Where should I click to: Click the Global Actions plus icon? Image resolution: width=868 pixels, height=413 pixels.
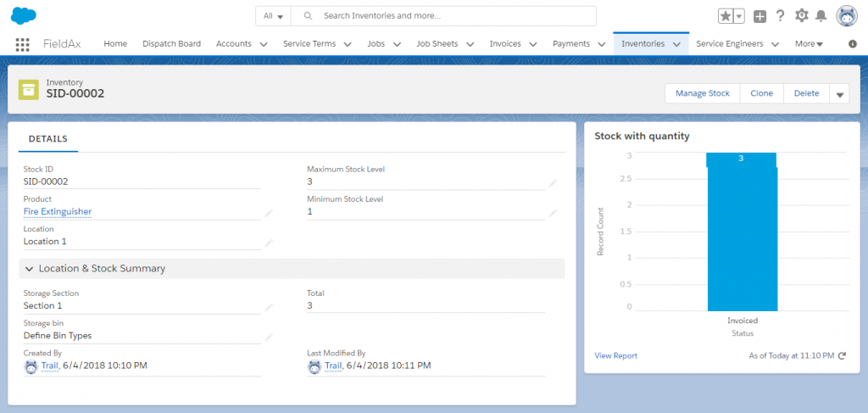click(x=760, y=17)
